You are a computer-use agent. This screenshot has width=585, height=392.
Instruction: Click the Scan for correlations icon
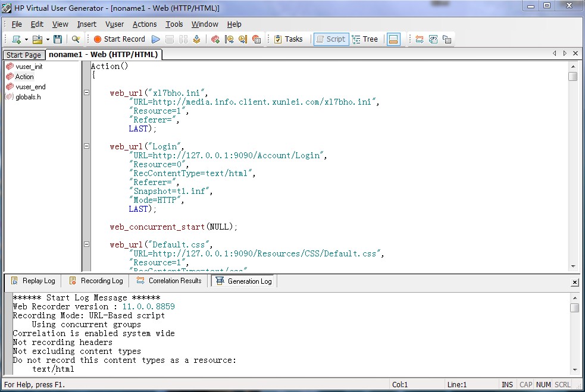click(x=420, y=39)
